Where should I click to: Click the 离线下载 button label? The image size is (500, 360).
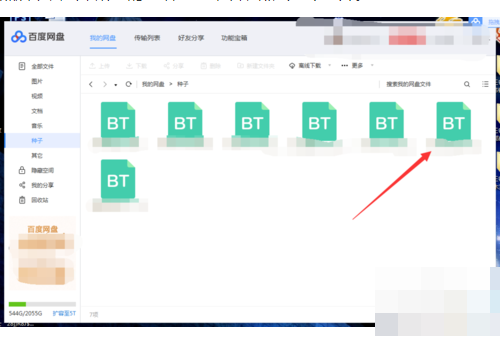pyautogui.click(x=310, y=66)
